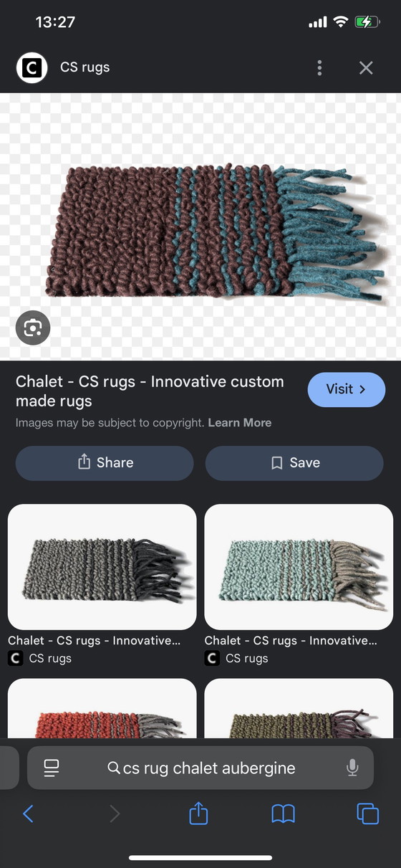401x868 pixels.
Task: Tap the Google Lens icon on image
Action: pos(33,328)
